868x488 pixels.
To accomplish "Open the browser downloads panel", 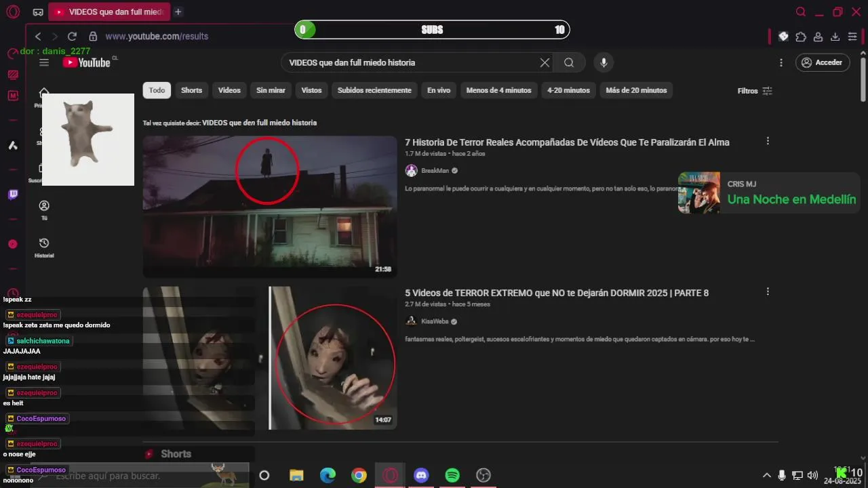I will pyautogui.click(x=835, y=37).
